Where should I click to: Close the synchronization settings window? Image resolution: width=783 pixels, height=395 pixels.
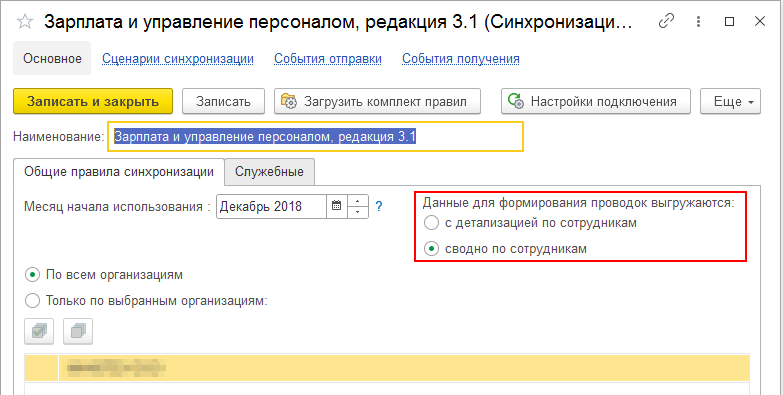click(760, 21)
